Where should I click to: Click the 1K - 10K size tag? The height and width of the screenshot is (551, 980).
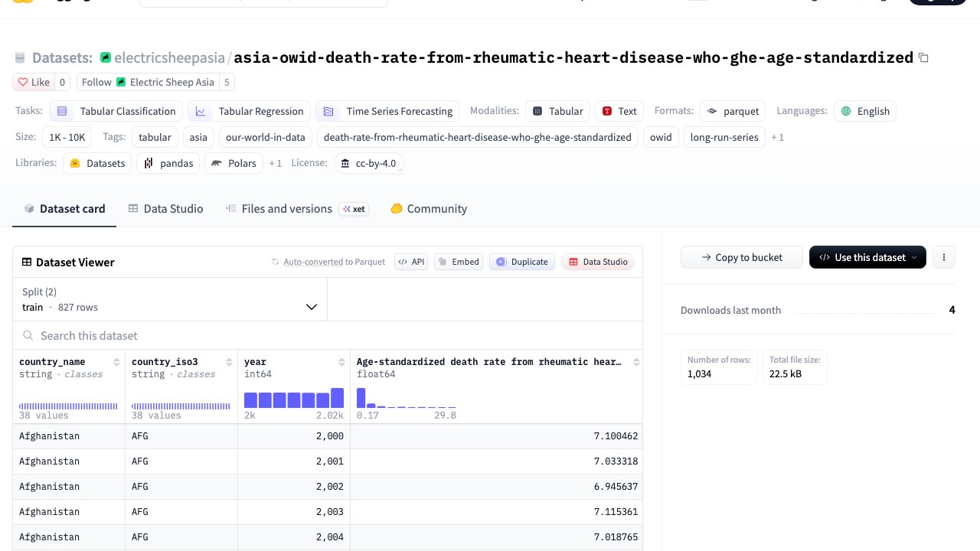(x=67, y=137)
